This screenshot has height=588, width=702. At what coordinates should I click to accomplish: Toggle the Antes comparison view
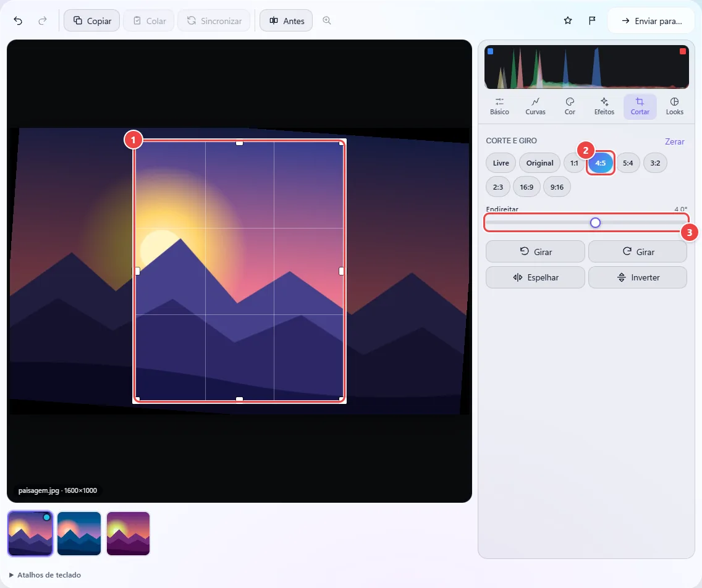(286, 20)
